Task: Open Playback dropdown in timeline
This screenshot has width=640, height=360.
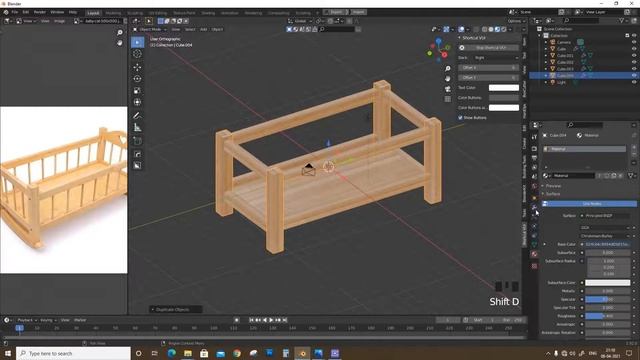Action: click(x=27, y=320)
